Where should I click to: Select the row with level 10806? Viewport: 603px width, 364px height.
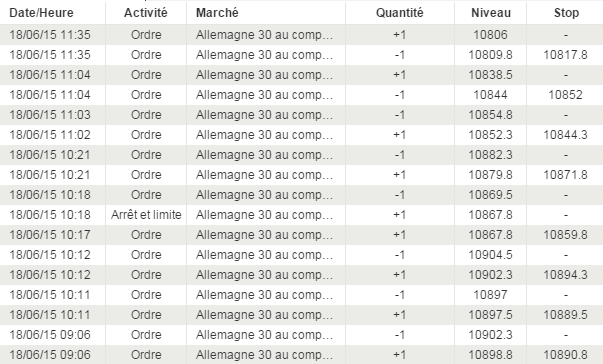pos(302,35)
